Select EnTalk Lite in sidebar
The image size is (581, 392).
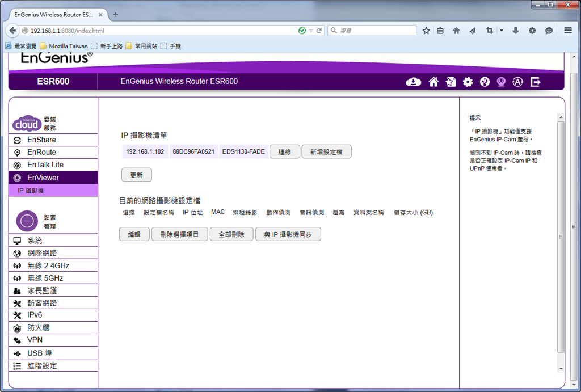53,165
